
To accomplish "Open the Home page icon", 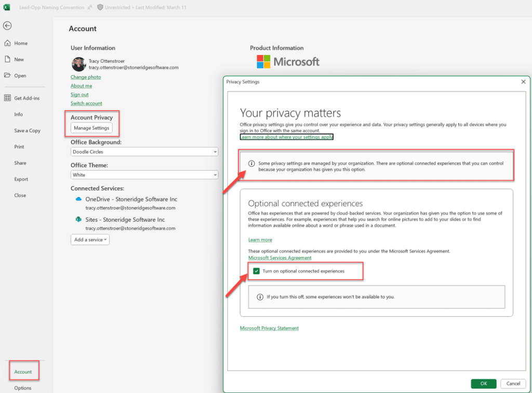I will point(7,43).
